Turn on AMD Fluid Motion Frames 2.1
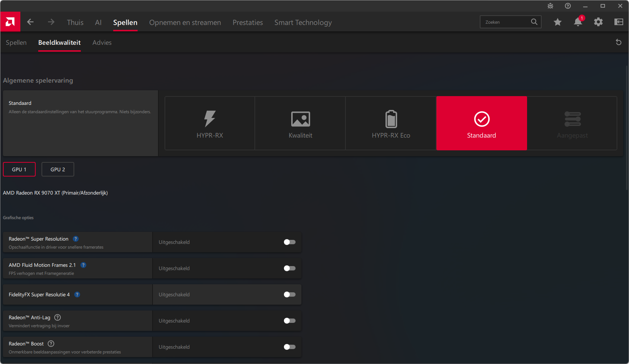 289,268
